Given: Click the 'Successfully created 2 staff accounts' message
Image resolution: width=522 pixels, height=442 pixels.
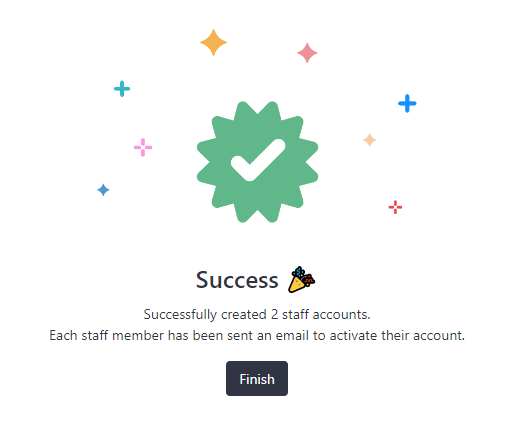Looking at the screenshot, I should (257, 314).
